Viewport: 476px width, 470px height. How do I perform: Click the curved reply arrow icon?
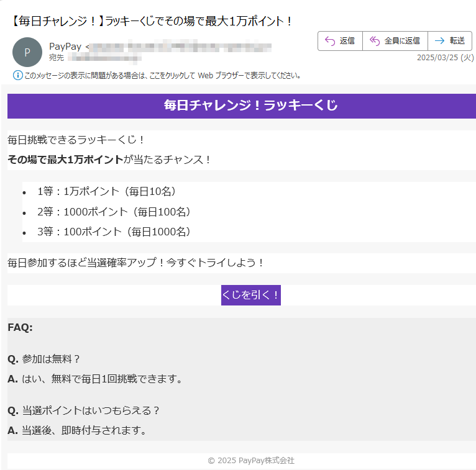pos(330,40)
